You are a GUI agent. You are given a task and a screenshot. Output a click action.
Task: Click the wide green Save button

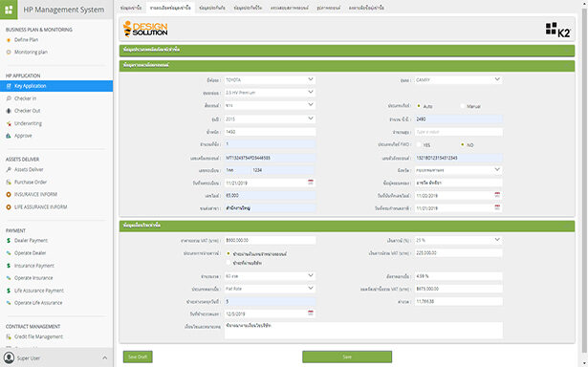click(x=347, y=356)
